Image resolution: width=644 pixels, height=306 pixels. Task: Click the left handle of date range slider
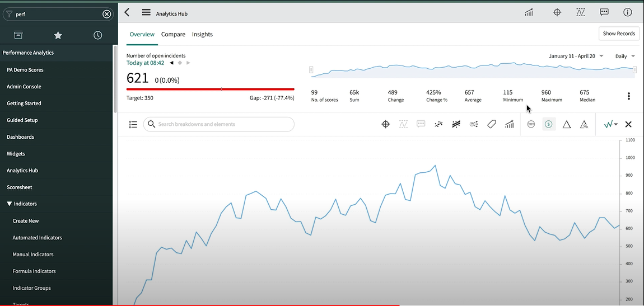[x=311, y=70]
